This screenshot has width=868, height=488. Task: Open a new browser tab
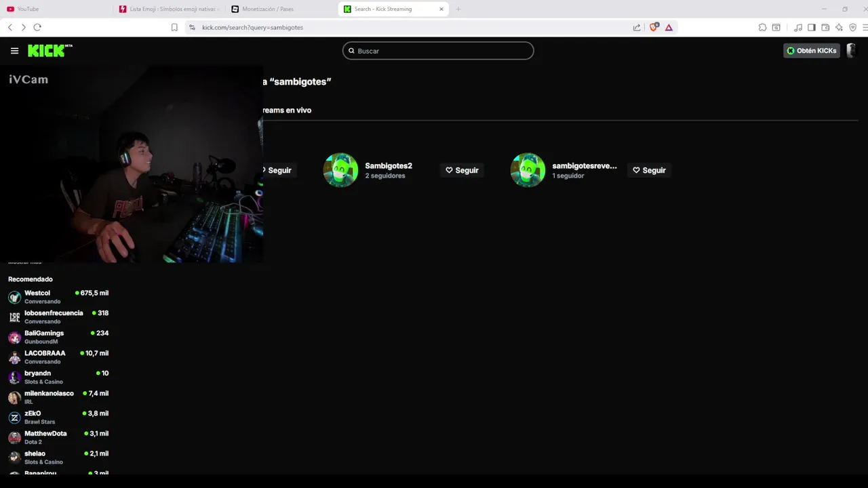click(x=458, y=9)
